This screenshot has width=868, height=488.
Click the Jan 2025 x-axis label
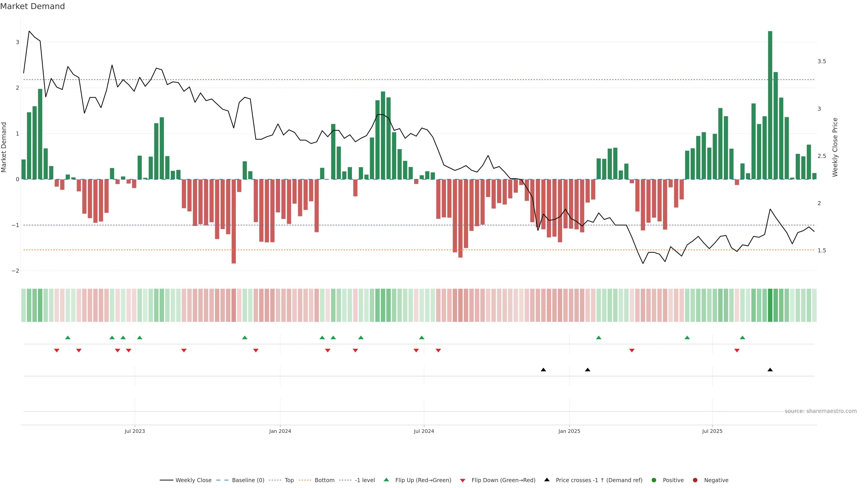(569, 431)
